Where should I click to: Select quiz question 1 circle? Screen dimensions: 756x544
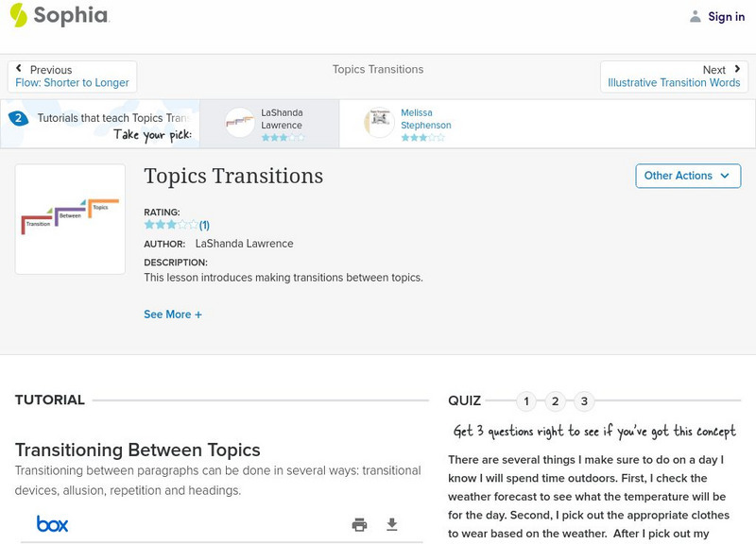526,401
